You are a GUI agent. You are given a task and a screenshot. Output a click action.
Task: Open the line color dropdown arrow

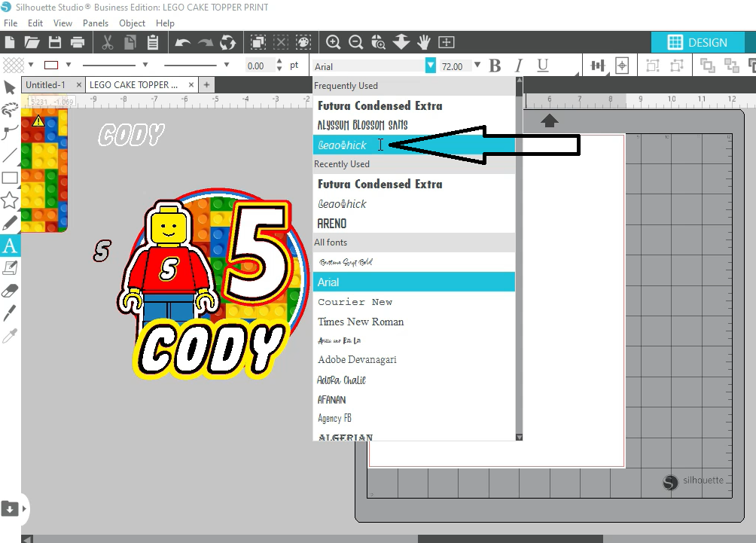(x=69, y=65)
